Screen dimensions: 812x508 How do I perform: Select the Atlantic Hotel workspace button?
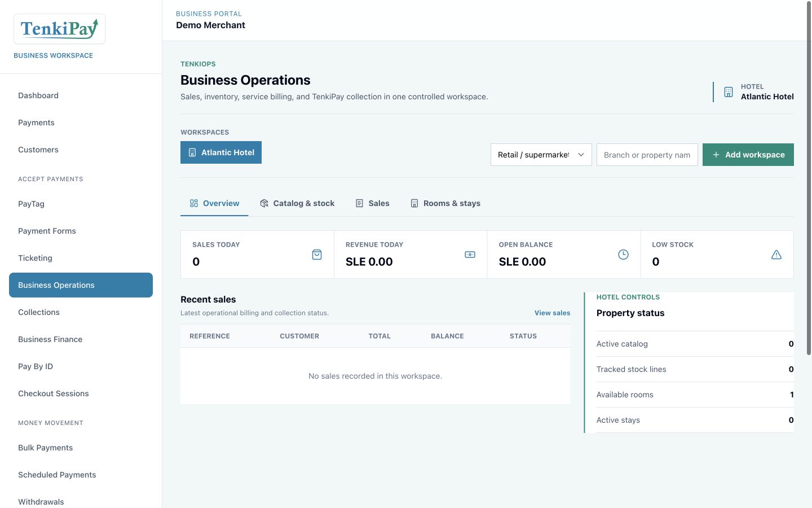221,152
